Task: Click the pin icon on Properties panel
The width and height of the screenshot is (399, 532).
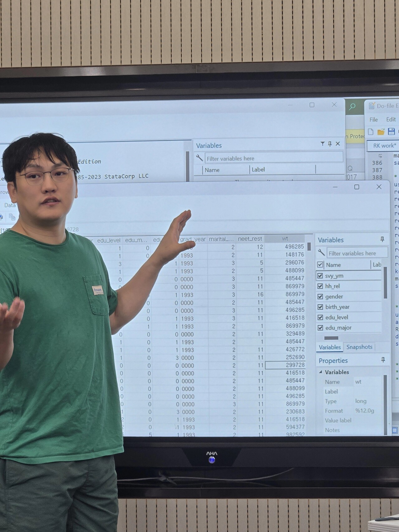Action: pos(383,360)
